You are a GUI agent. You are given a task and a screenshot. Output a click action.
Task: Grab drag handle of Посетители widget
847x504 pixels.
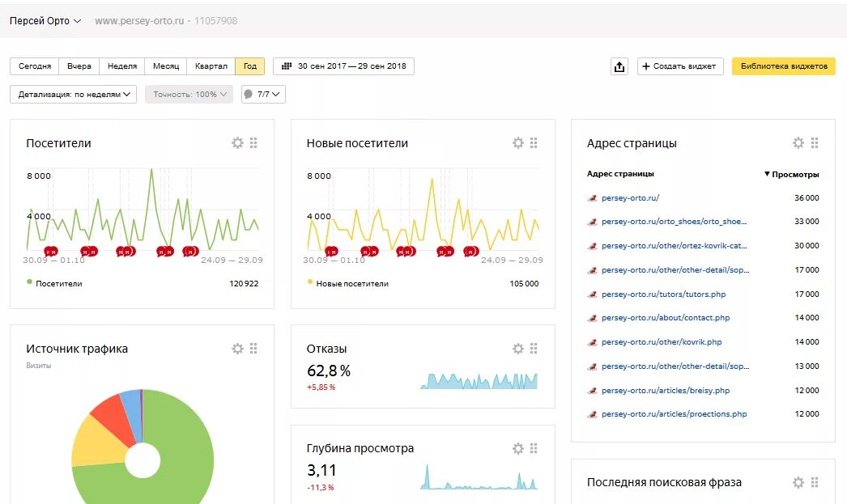point(253,143)
